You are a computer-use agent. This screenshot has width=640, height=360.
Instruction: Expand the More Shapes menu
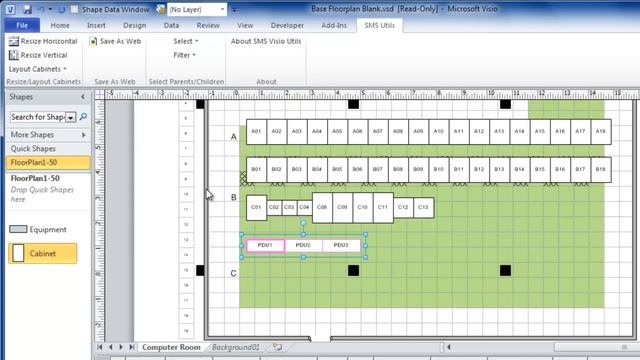coord(48,135)
